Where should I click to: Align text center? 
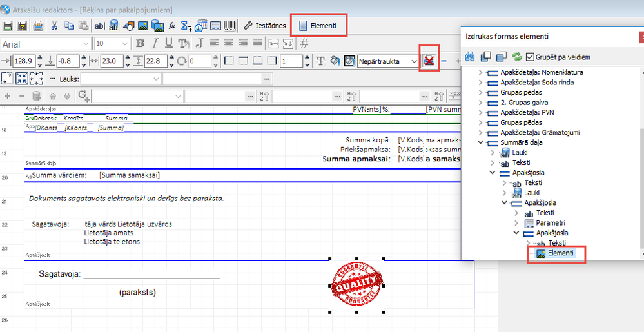(x=228, y=43)
